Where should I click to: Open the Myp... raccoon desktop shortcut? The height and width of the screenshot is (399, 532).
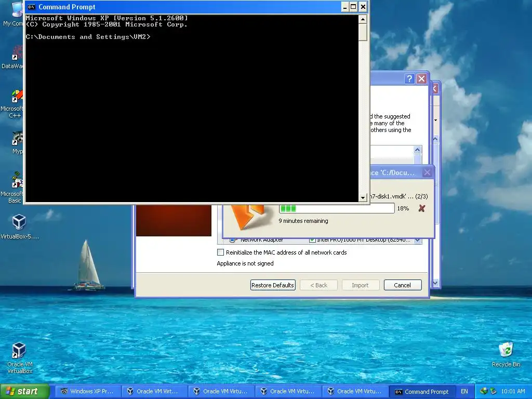(x=17, y=143)
